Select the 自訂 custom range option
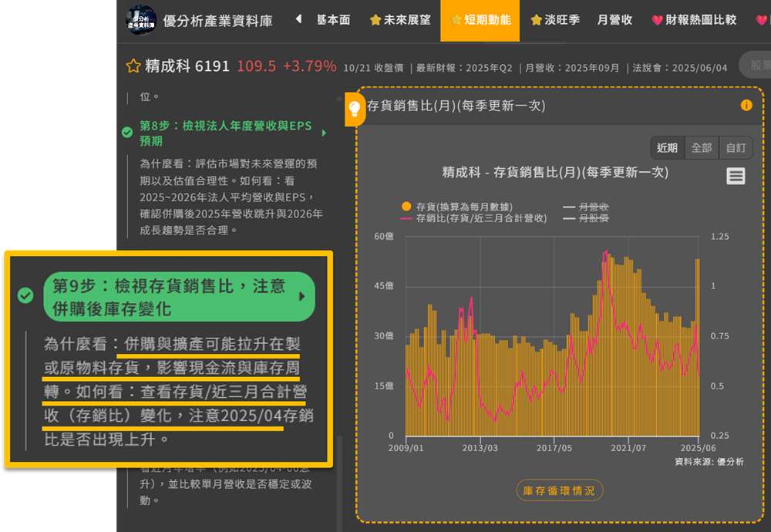The image size is (771, 532). [736, 148]
